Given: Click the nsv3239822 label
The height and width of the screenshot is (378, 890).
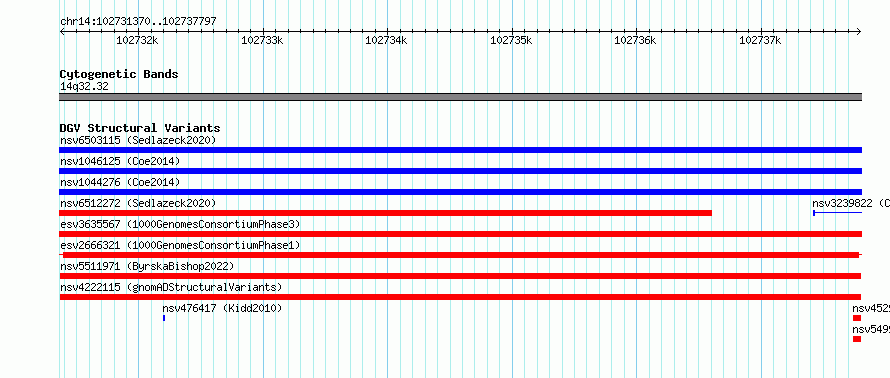Looking at the screenshot, I should point(851,203).
